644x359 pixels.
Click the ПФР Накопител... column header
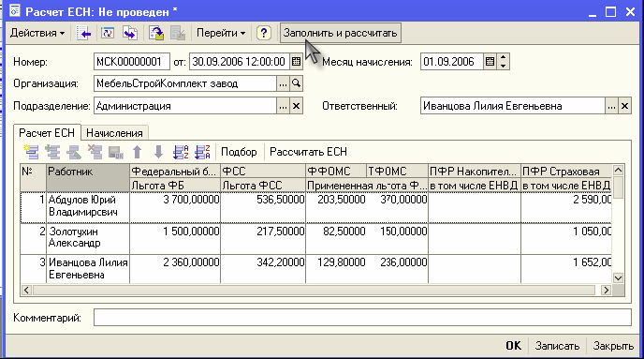475,172
